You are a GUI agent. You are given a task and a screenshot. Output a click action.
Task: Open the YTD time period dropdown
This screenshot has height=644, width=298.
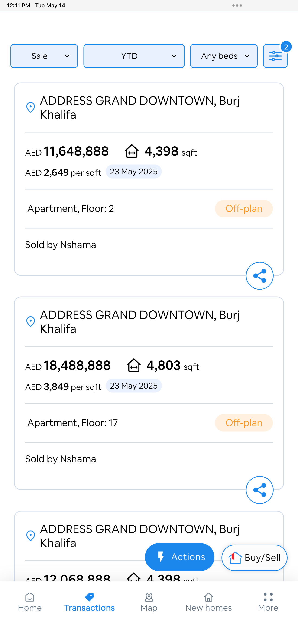point(134,56)
